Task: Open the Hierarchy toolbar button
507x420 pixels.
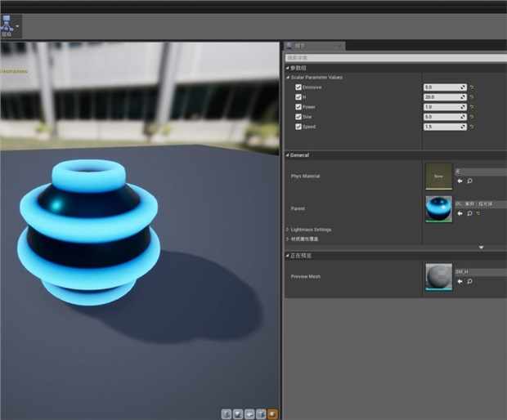Action: (x=7, y=26)
